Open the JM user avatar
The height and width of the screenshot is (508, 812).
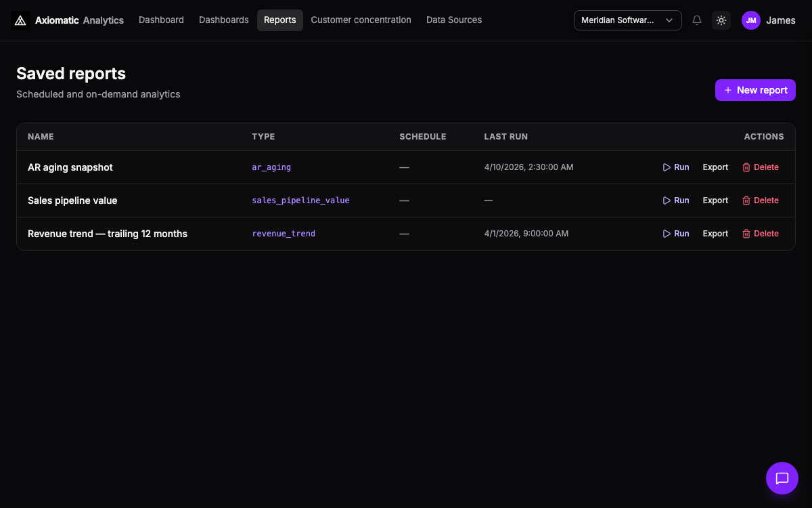[x=751, y=20]
